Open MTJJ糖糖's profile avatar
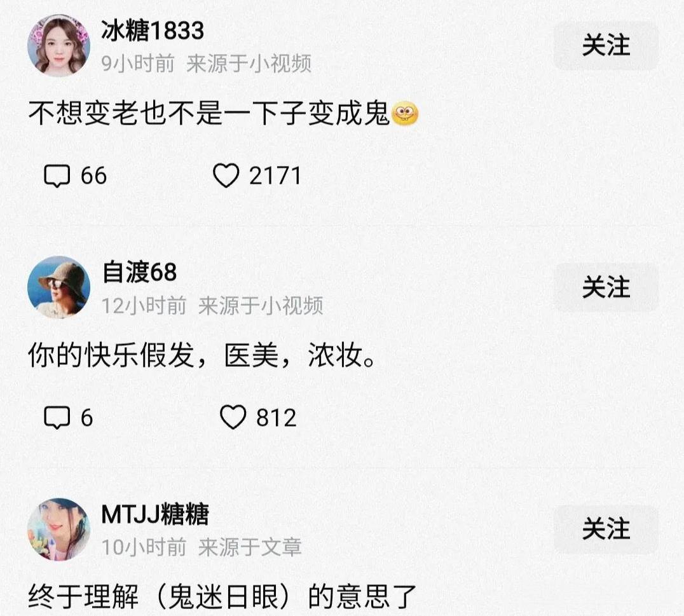684x616 pixels. click(x=58, y=529)
